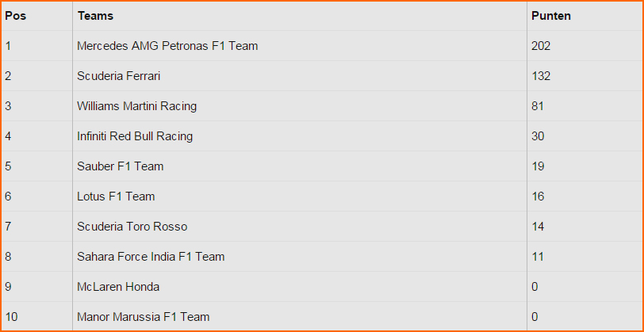
Task: Click position number 5 cell
Action: (x=37, y=166)
